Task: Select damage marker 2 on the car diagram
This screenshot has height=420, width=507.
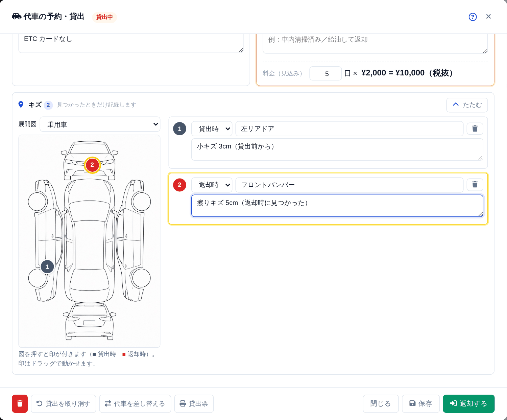Action: [x=92, y=165]
